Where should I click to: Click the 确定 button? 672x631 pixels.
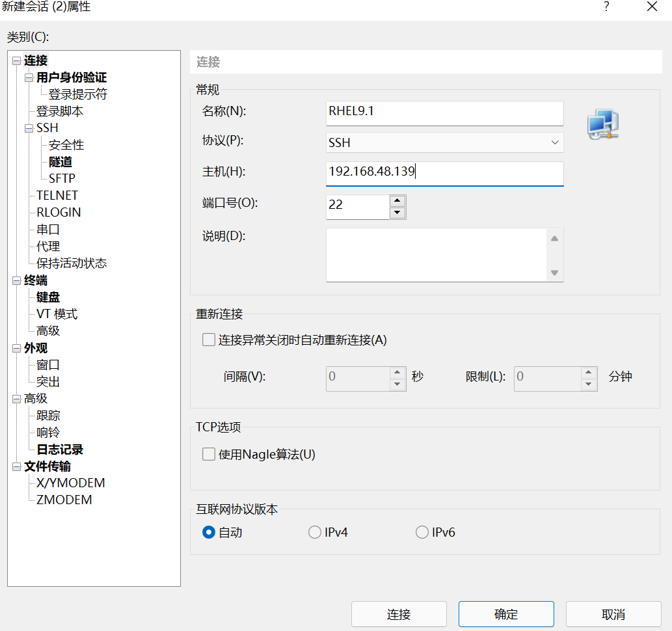506,614
